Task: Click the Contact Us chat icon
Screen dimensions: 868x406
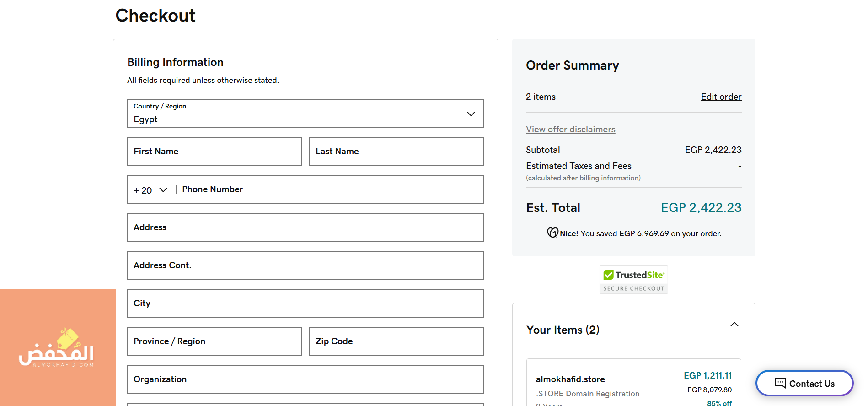Action: [780, 383]
